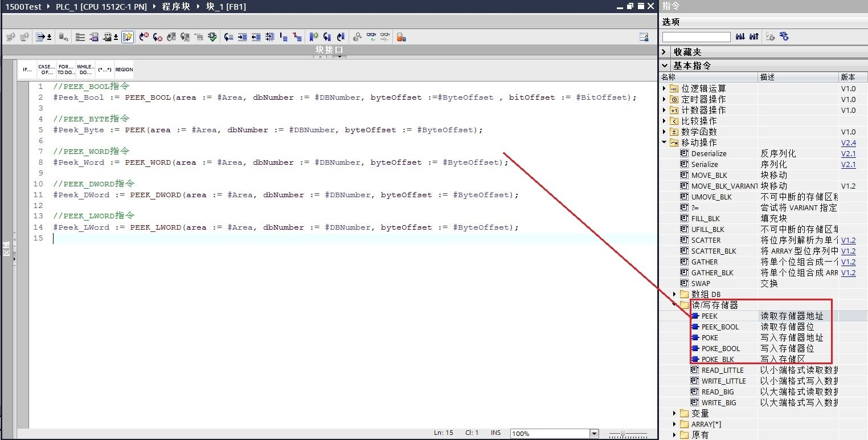Image resolution: width=868 pixels, height=440 pixels.
Task: Open the V1.2 version link on the GATHER row
Action: 848,262
